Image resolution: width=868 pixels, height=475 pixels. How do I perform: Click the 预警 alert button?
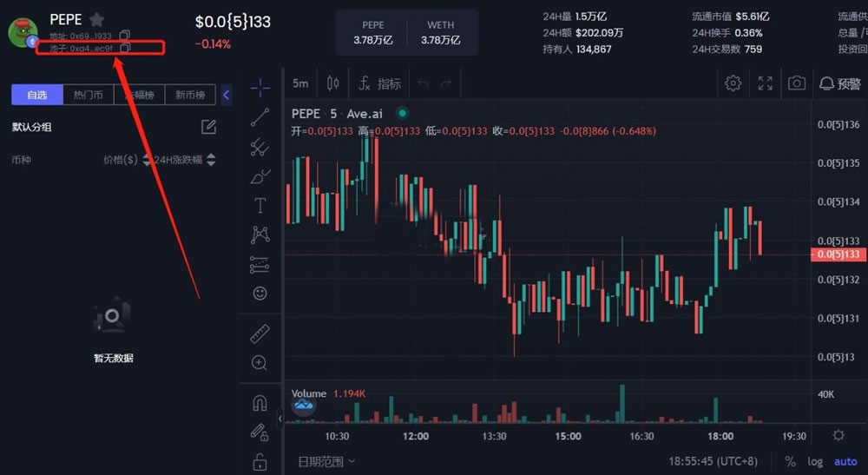pos(838,83)
